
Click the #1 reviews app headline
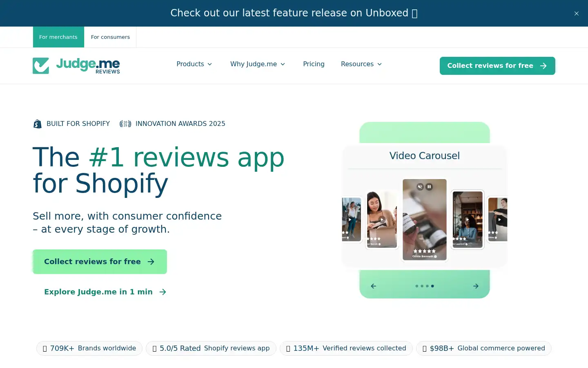pyautogui.click(x=187, y=157)
